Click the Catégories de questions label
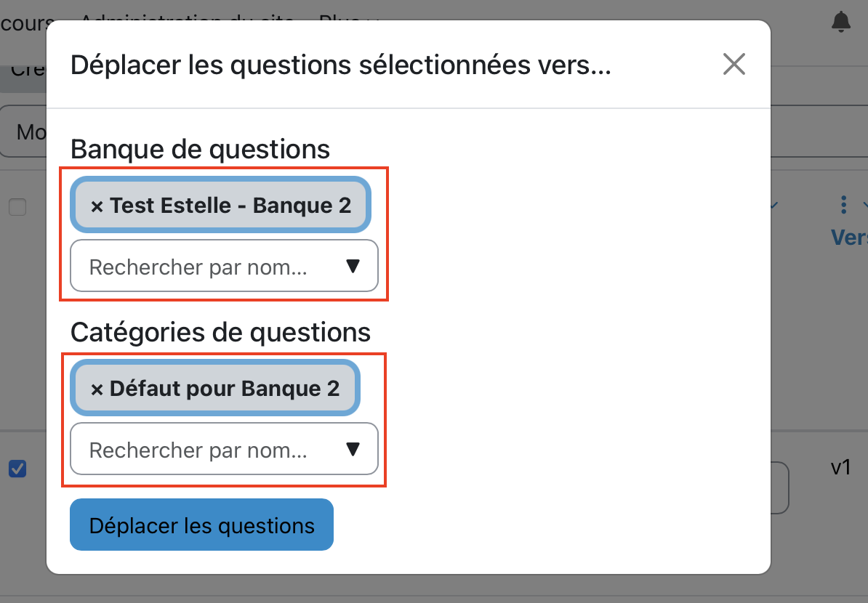The image size is (868, 603). coord(220,333)
